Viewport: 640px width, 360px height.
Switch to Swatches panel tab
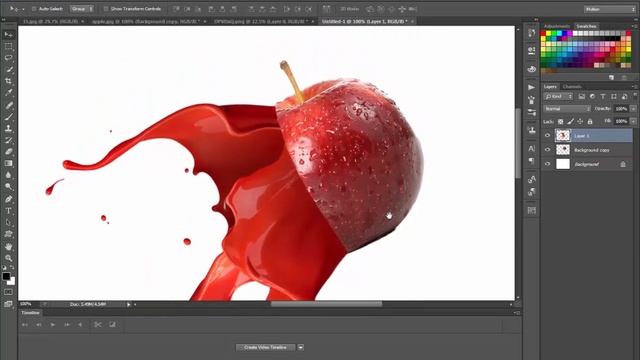coord(587,26)
